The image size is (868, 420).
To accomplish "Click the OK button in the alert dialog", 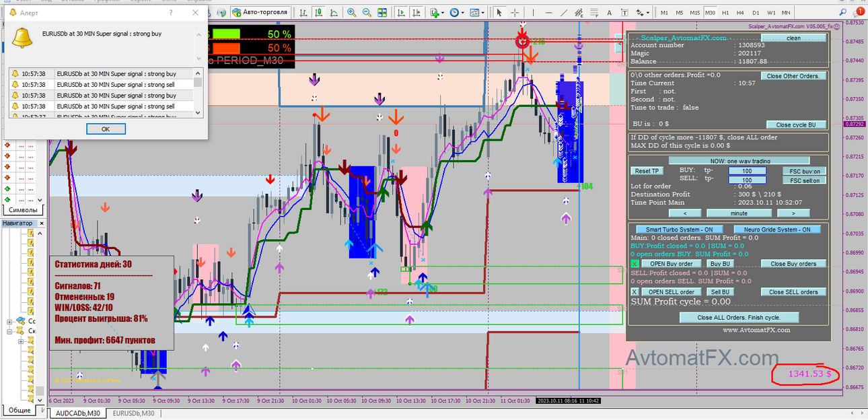I will click(x=106, y=129).
